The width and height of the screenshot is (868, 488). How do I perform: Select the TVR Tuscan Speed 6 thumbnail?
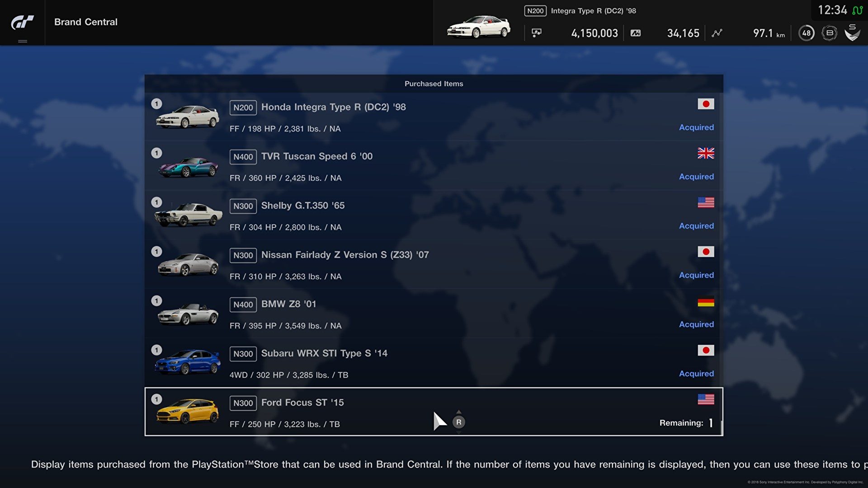point(188,167)
